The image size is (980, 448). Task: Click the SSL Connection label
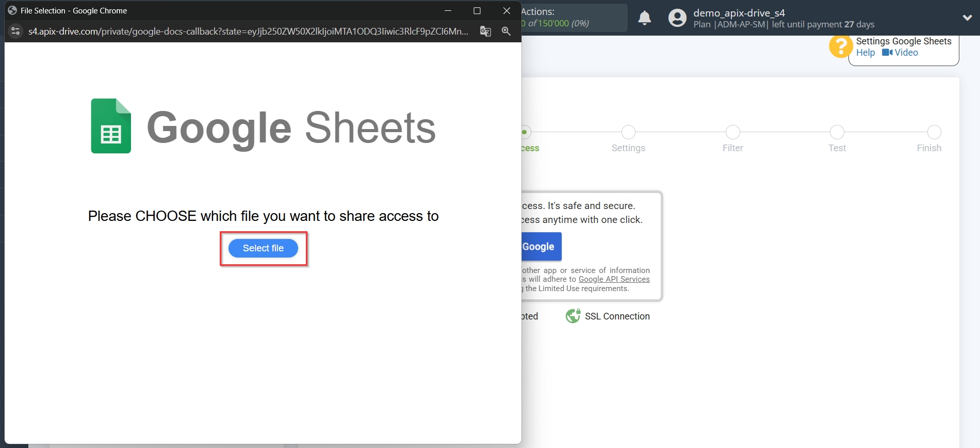point(617,316)
